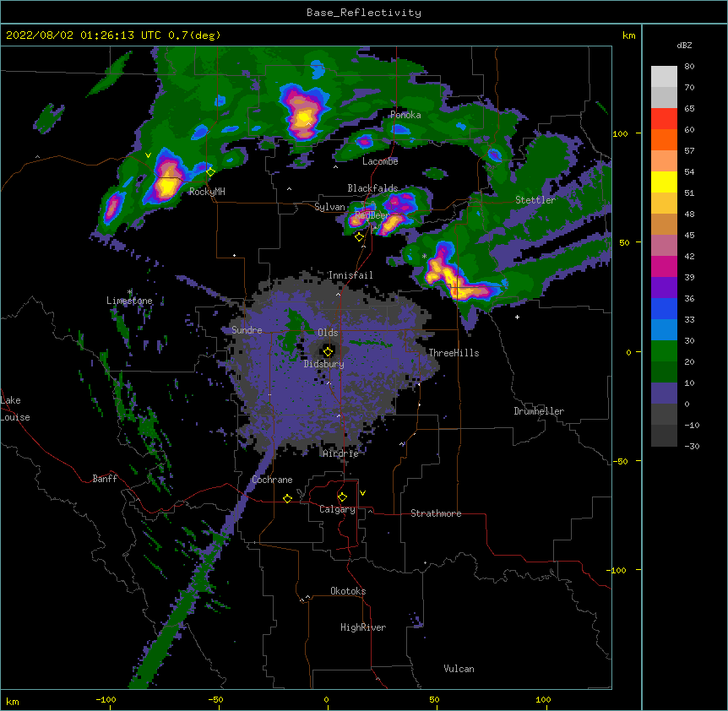Click the Limestone label
Viewport: 728px width, 711px height.
(129, 301)
